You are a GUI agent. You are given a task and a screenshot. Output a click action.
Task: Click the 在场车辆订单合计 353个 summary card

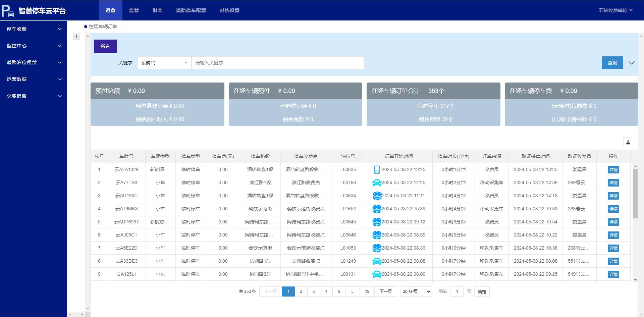(x=433, y=104)
